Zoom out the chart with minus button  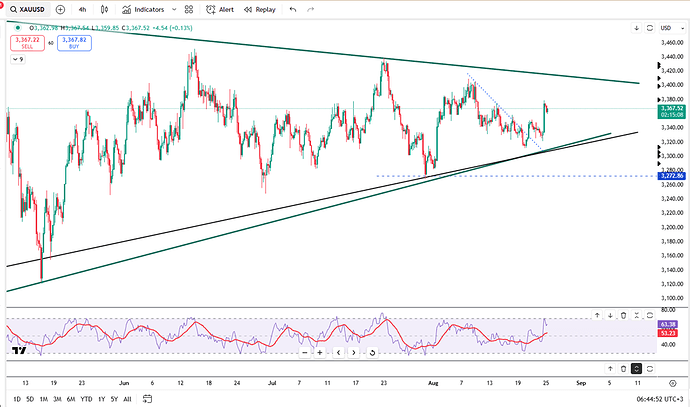point(301,352)
